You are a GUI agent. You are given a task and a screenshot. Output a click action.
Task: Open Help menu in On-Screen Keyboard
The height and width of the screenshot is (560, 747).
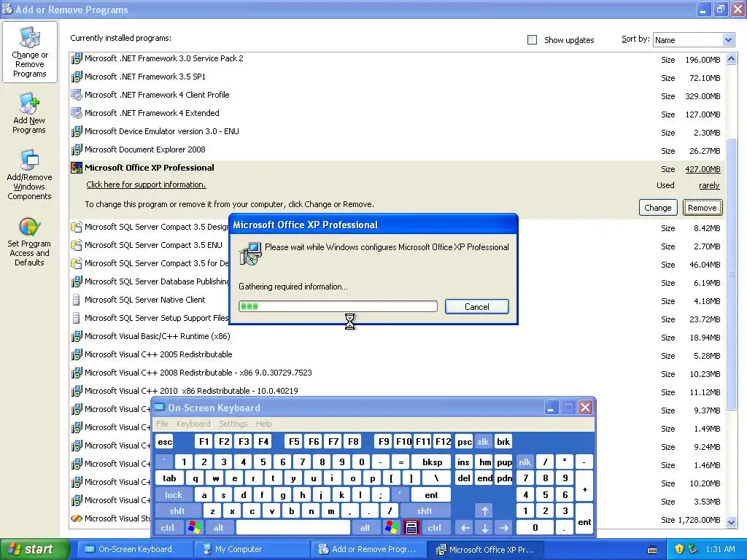pos(263,424)
